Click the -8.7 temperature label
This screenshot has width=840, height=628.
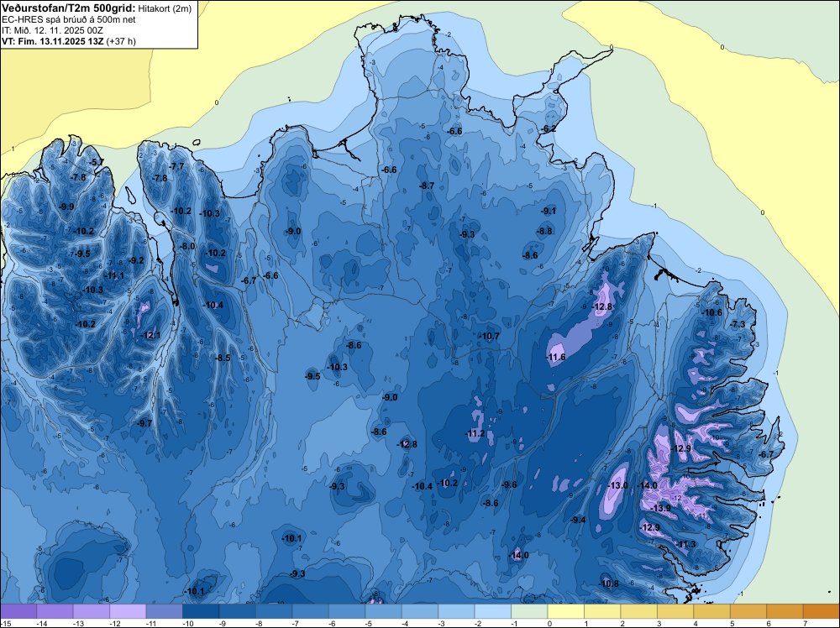coord(427,186)
